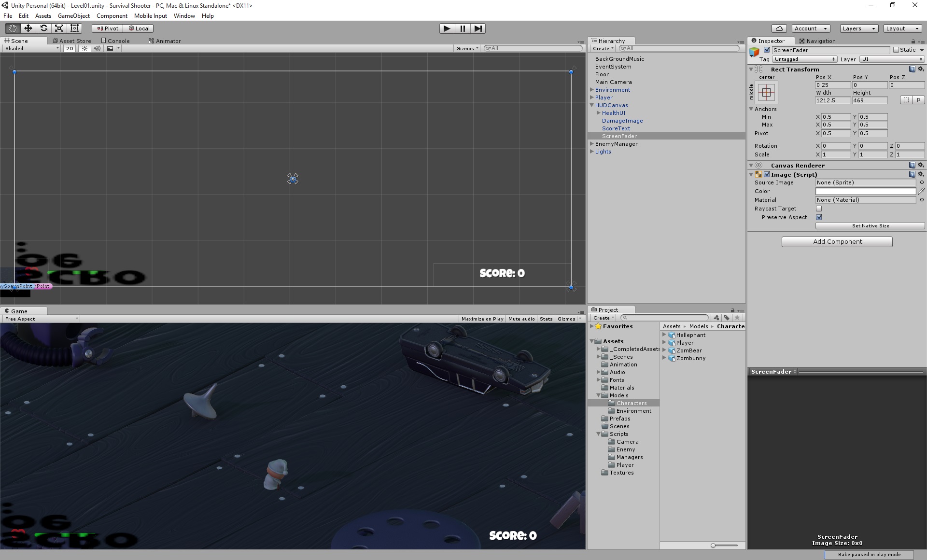927x560 pixels.
Task: Open Account dropdown
Action: pos(811,28)
